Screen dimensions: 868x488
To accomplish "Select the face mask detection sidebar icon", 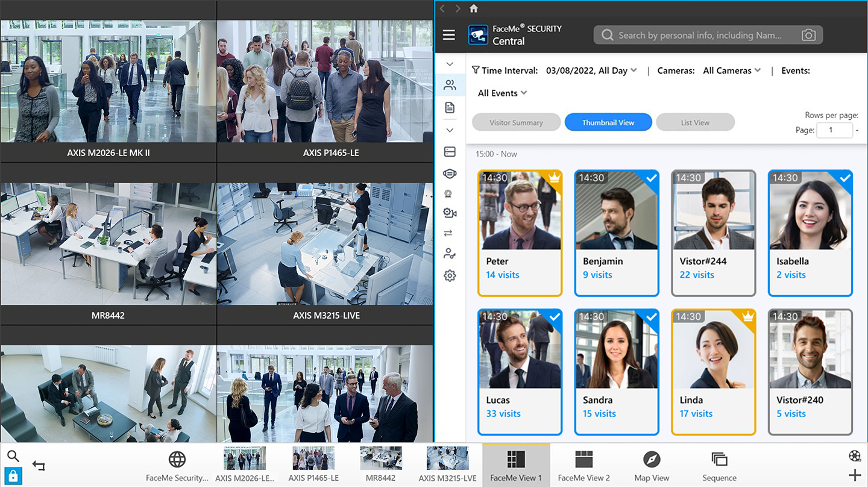I will (x=450, y=174).
